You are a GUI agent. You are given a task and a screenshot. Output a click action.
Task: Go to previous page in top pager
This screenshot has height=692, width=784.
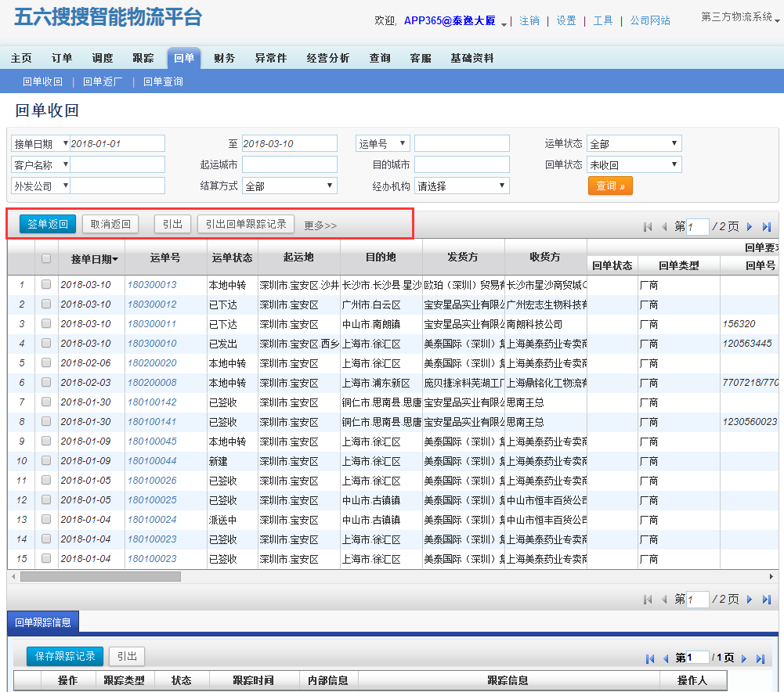(x=664, y=227)
